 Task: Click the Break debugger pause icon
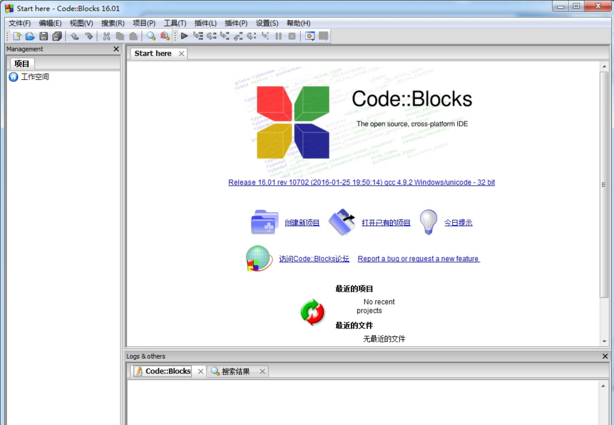[278, 36]
